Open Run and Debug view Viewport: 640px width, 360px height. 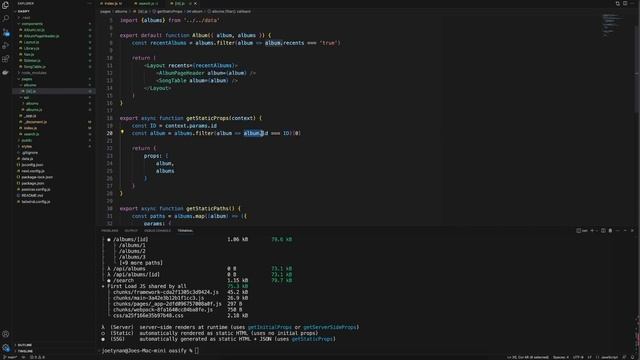[x=6, y=46]
